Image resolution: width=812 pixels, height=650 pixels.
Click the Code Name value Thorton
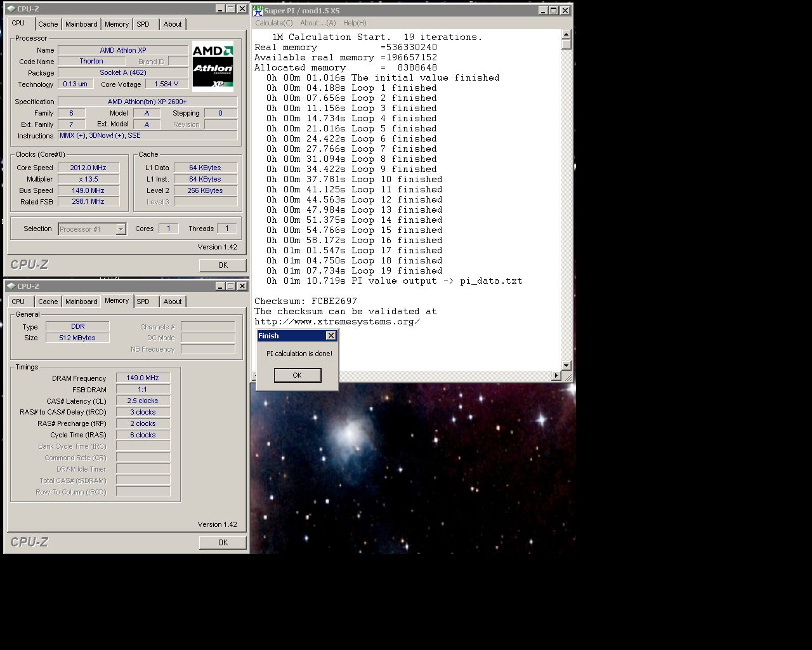coord(91,62)
